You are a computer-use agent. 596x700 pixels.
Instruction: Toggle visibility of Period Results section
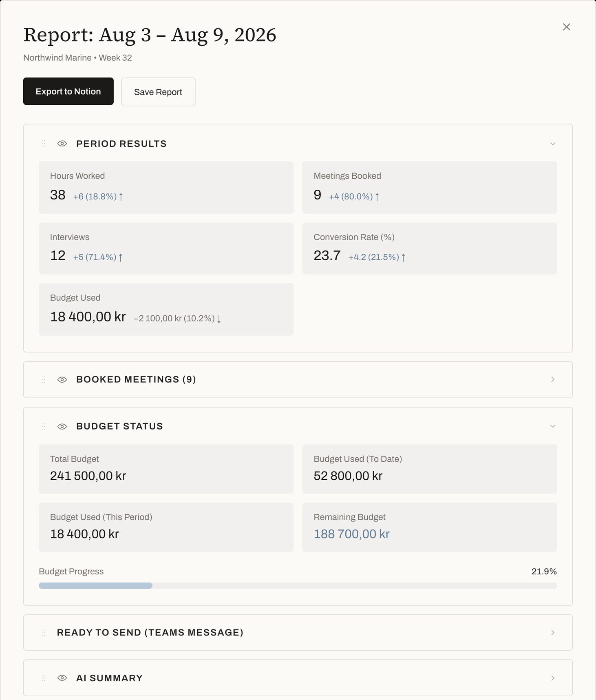tap(62, 144)
